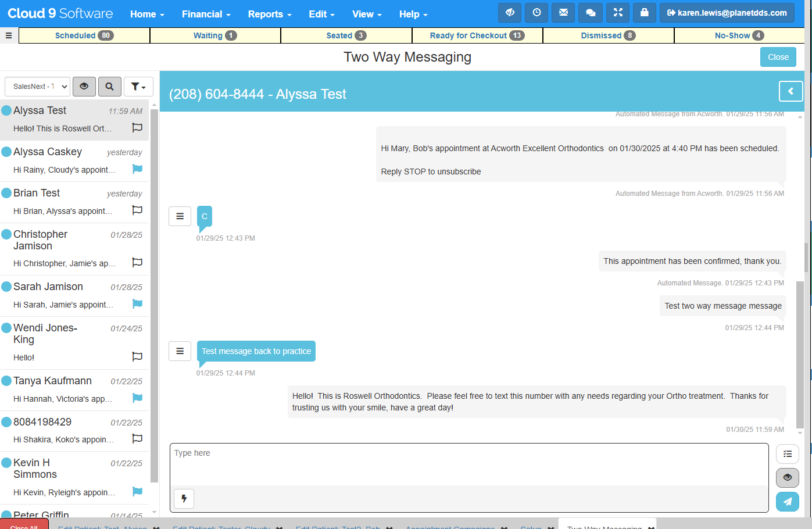This screenshot has height=529, width=812.
Task: Open the SalesNext location dropdown
Action: pyautogui.click(x=37, y=87)
